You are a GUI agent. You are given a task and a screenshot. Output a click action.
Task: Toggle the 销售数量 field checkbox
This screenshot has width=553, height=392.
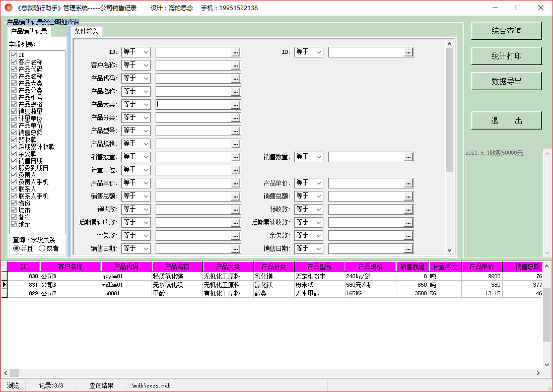pyautogui.click(x=14, y=111)
